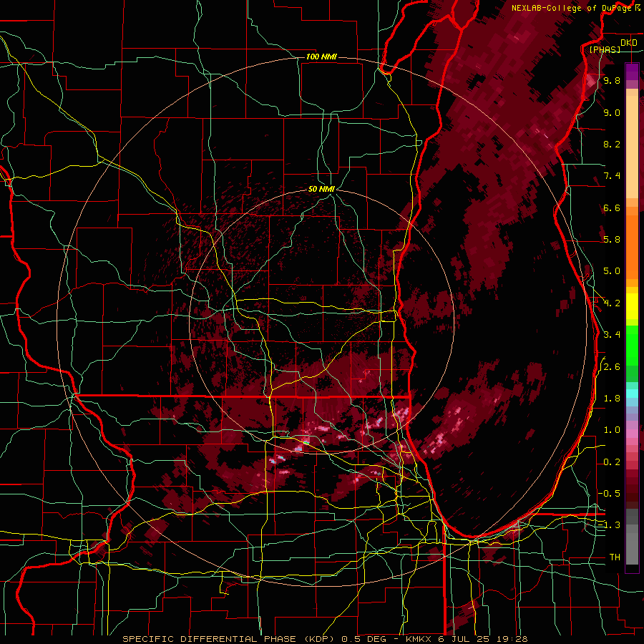Viewport: 644px width, 644px height.
Task: Click the 100 NMI range ring label
Action: click(x=321, y=57)
